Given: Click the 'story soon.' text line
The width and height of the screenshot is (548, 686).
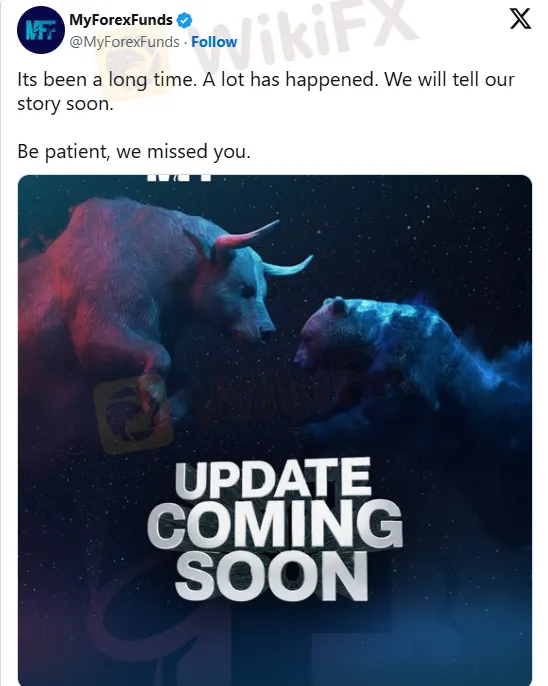Looking at the screenshot, I should [x=65, y=104].
